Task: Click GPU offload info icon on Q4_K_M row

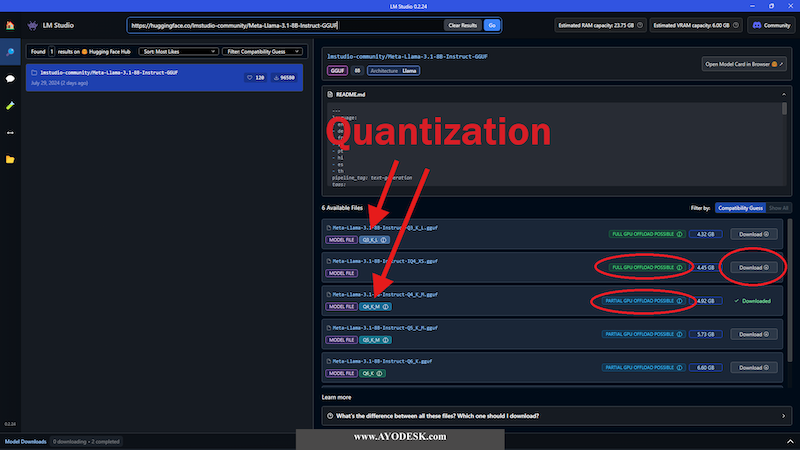Action: pos(680,301)
